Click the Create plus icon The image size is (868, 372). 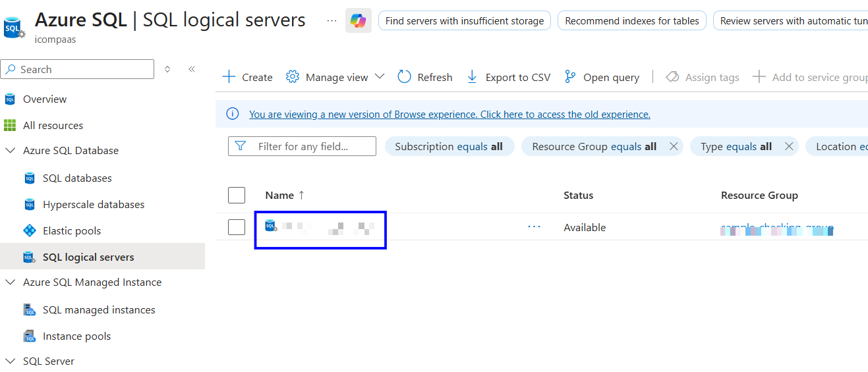point(229,77)
